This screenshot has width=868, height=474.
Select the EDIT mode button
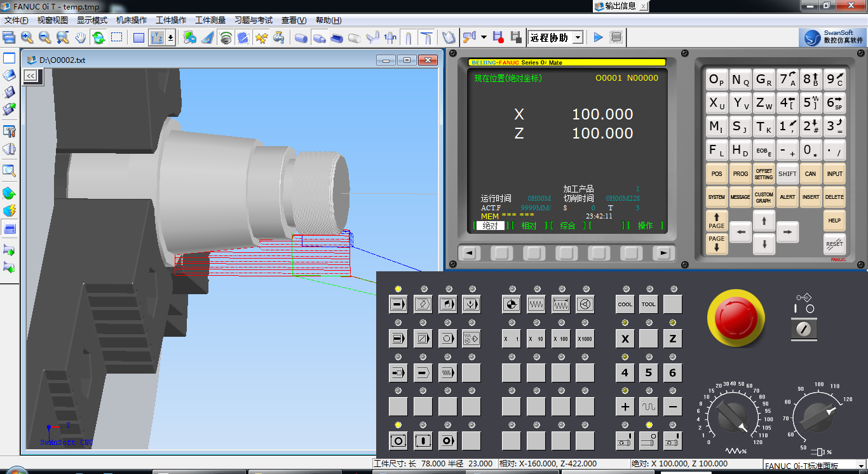(x=423, y=304)
